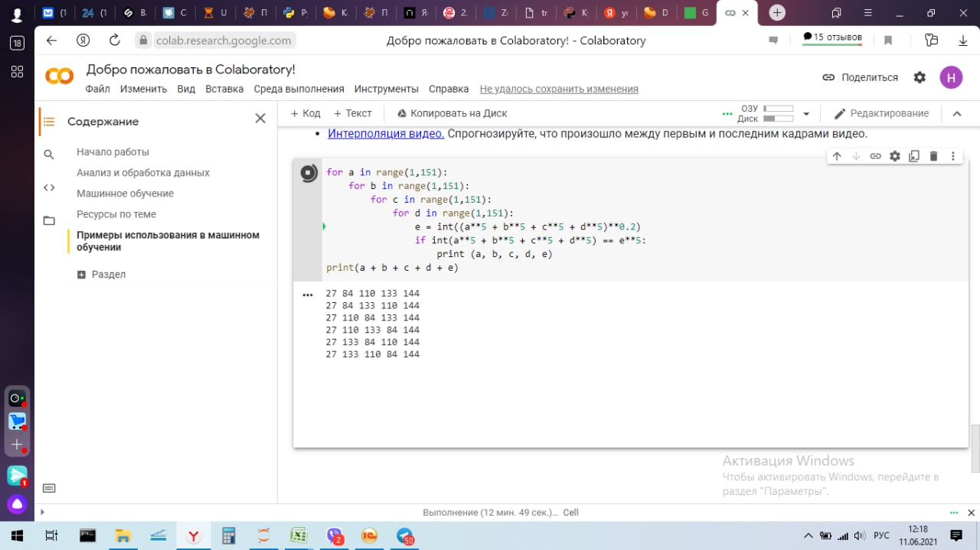Click the ОЗУ/Диск usage bars

[x=766, y=113]
